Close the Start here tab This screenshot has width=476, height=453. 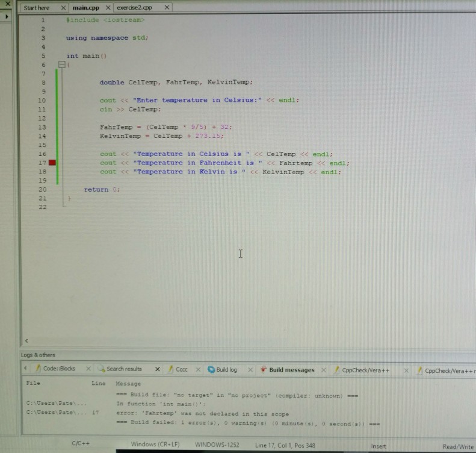(63, 8)
